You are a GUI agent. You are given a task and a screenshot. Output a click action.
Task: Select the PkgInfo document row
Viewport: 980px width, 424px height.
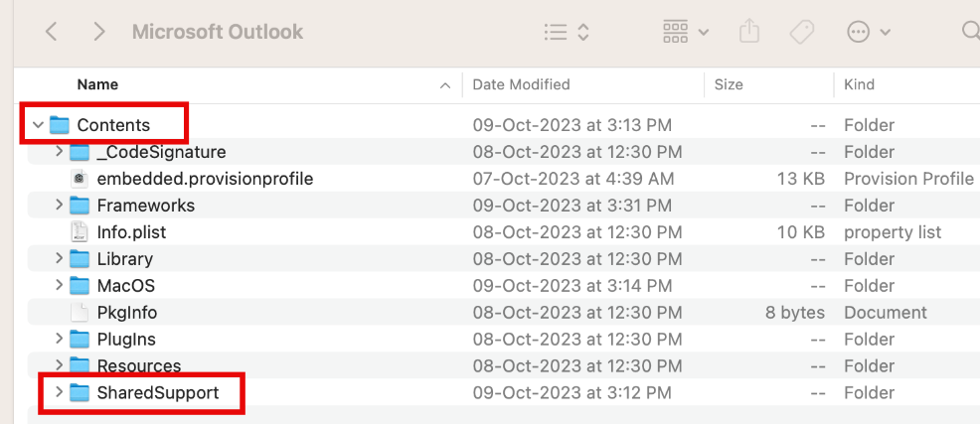point(500,312)
